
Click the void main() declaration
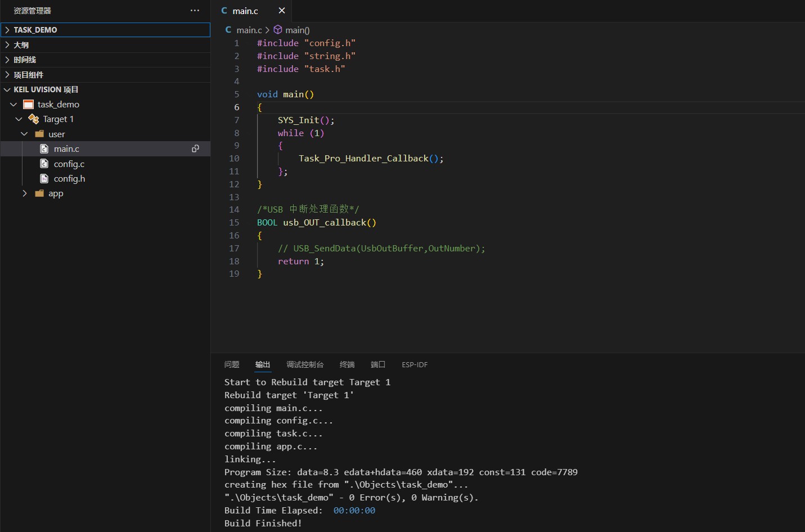[285, 94]
